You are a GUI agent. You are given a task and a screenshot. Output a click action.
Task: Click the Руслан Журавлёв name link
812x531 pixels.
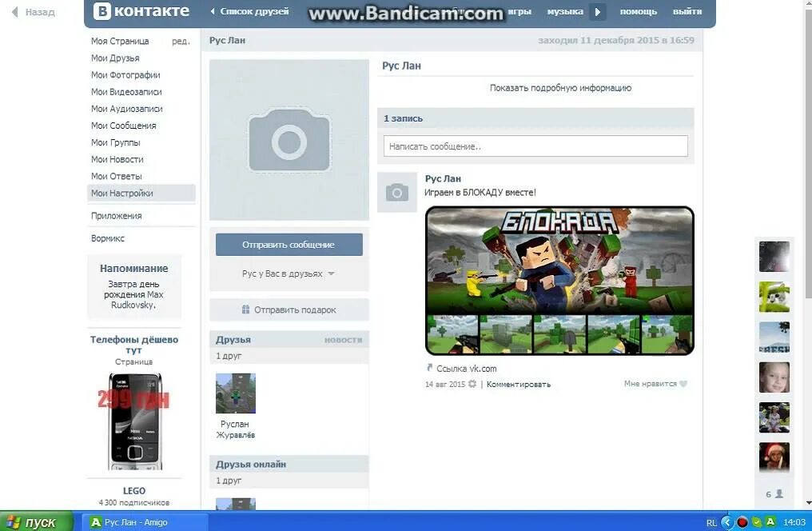(235, 429)
